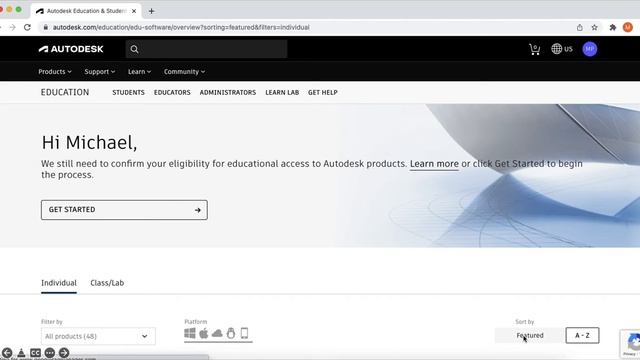Viewport: 640px width, 360px height.
Task: Click the horizontal scrollbar at bottom
Action: pyautogui.click(x=105, y=358)
